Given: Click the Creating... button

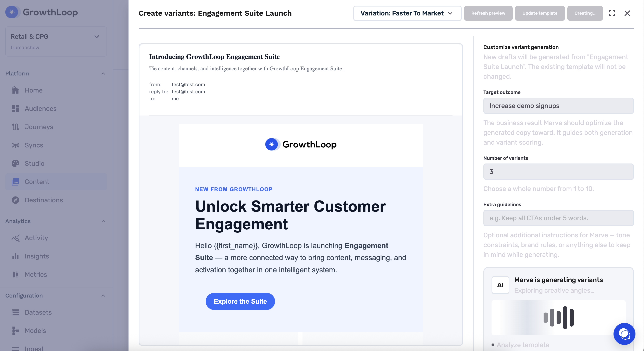Looking at the screenshot, I should pos(585,13).
